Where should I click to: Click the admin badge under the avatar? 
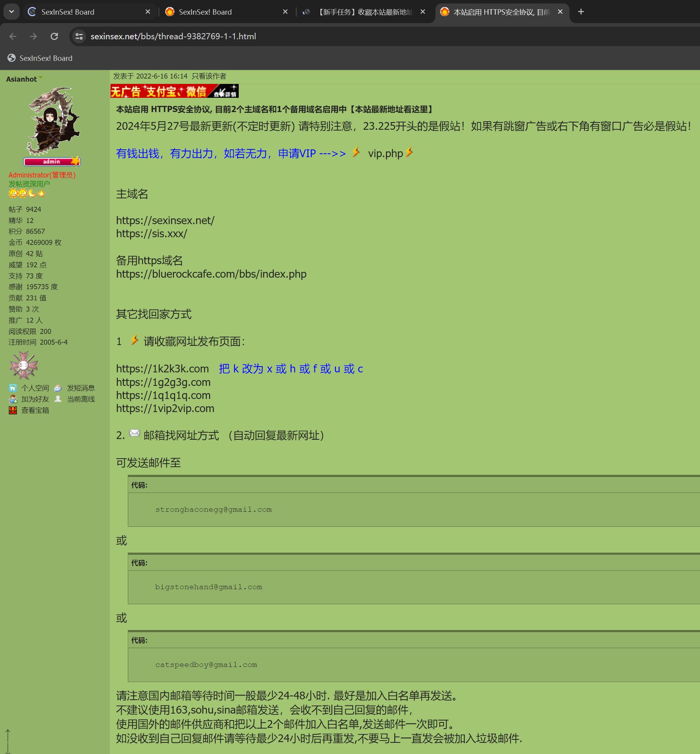52,161
